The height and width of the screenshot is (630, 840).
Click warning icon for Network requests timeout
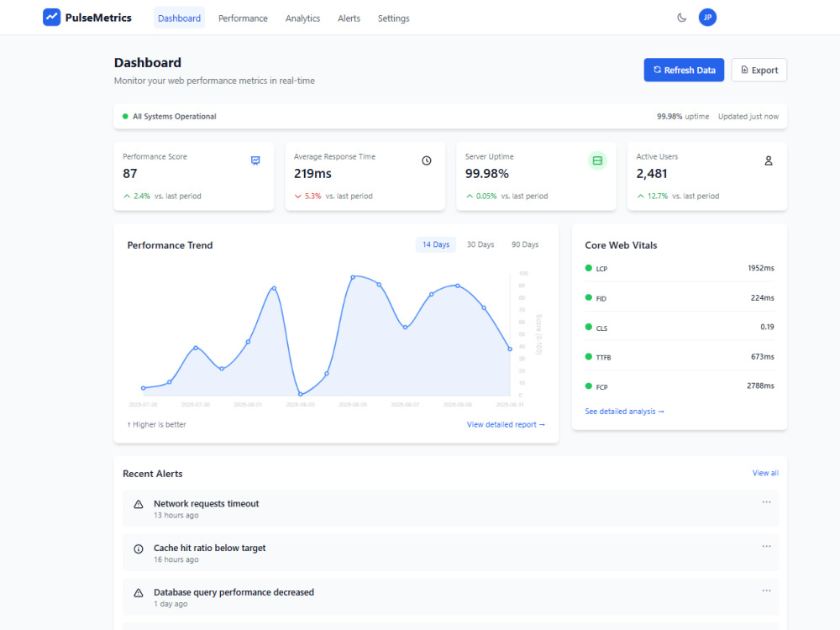coord(139,504)
